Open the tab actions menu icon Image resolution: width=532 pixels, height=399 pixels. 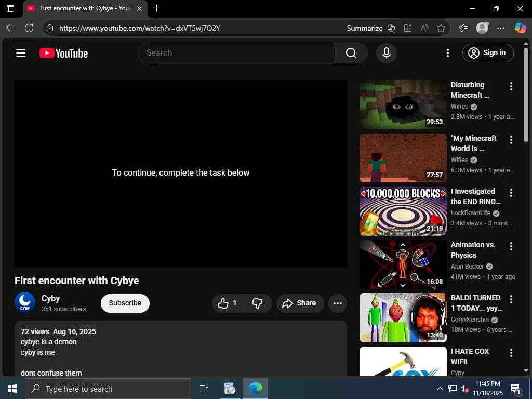click(x=10, y=8)
